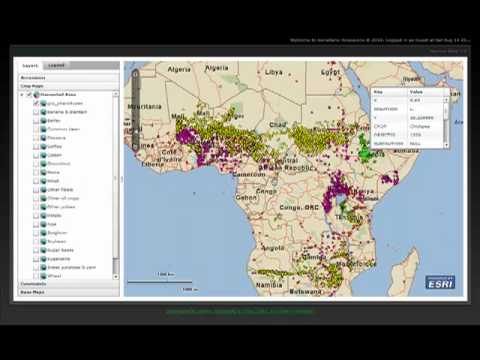Expand the Accessions accordion section

68,78
